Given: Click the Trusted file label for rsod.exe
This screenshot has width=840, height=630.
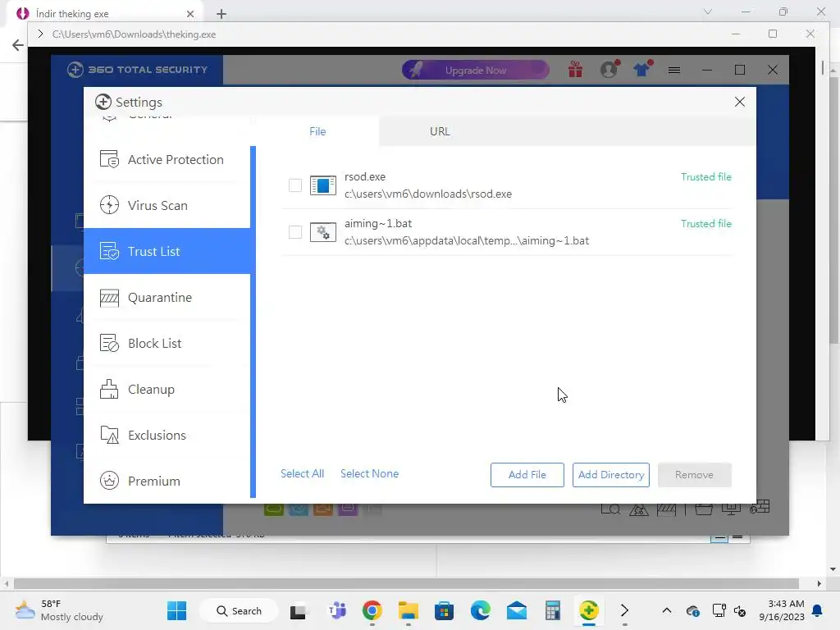Looking at the screenshot, I should [706, 177].
